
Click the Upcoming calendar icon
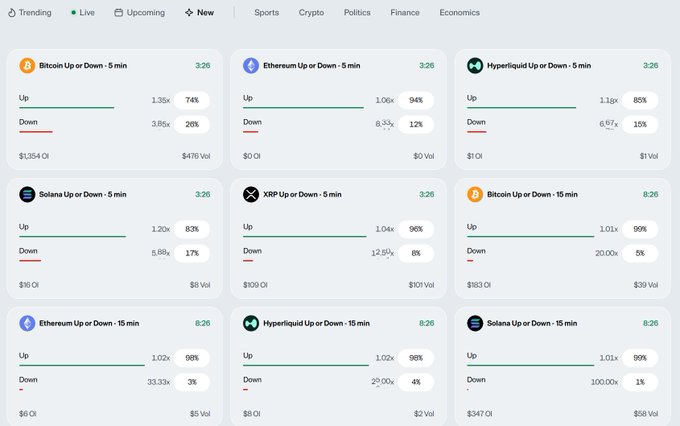[x=118, y=13]
